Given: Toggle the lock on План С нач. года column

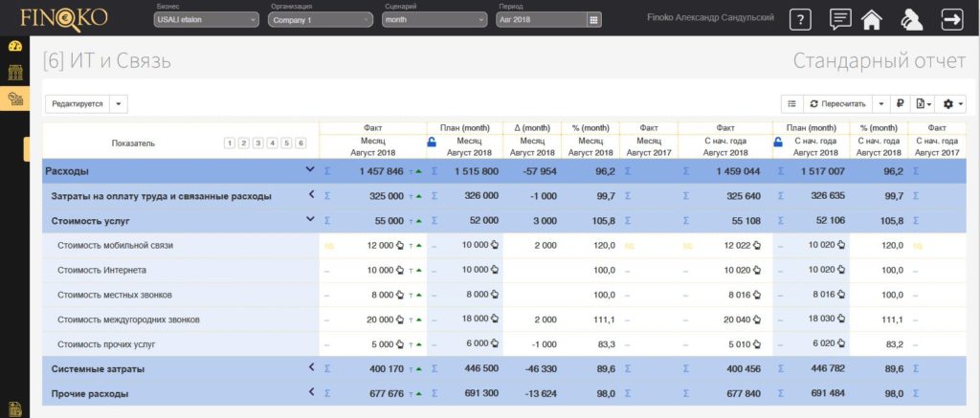Looking at the screenshot, I should tap(778, 143).
